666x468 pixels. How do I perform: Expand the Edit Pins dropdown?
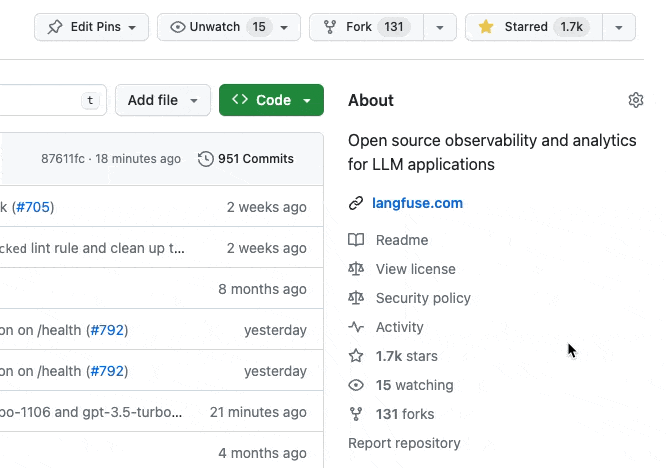91,27
